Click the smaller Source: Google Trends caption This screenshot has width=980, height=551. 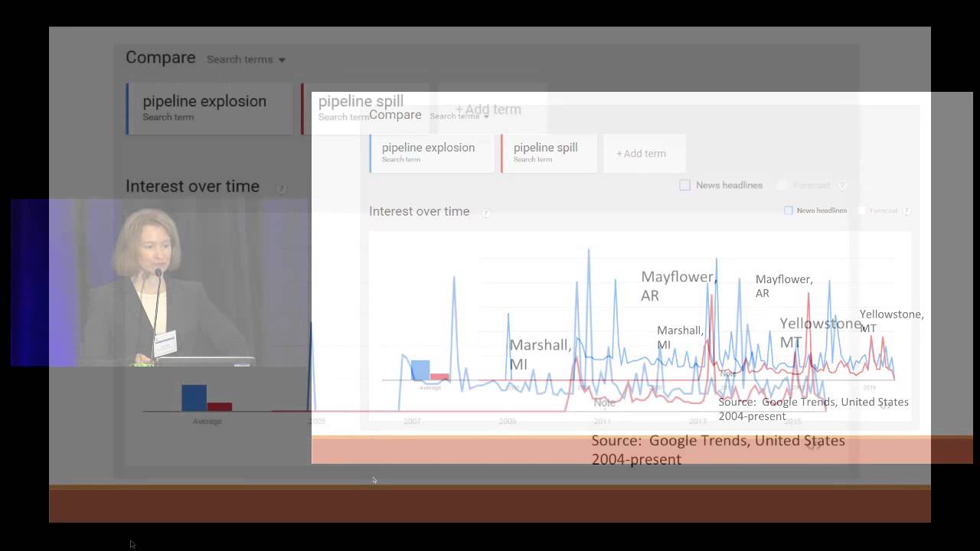coord(813,409)
